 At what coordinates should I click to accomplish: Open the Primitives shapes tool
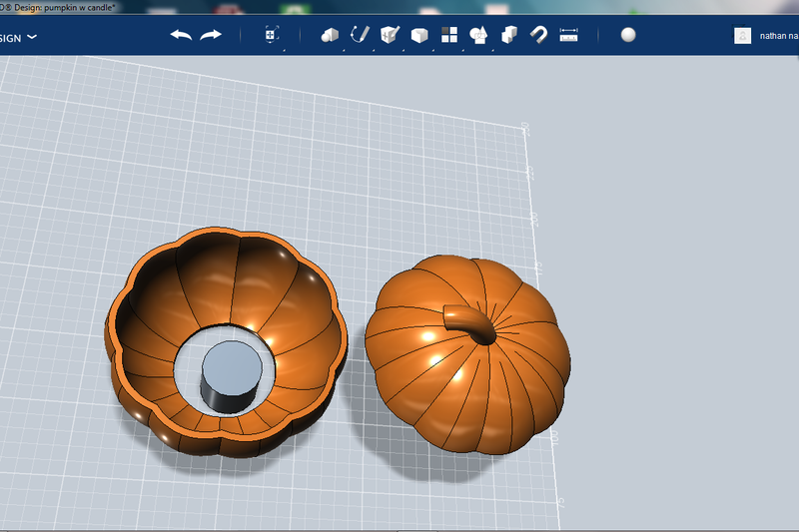click(x=330, y=35)
